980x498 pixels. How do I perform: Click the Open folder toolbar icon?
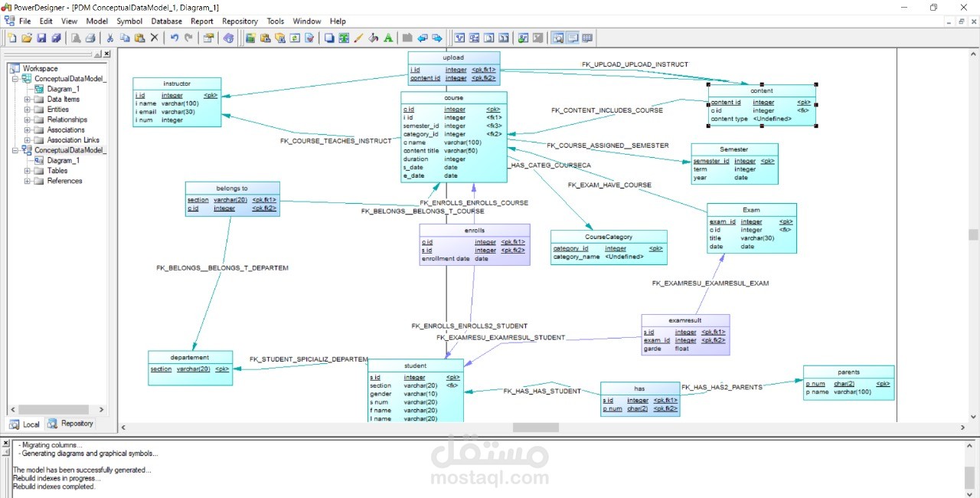pyautogui.click(x=27, y=38)
